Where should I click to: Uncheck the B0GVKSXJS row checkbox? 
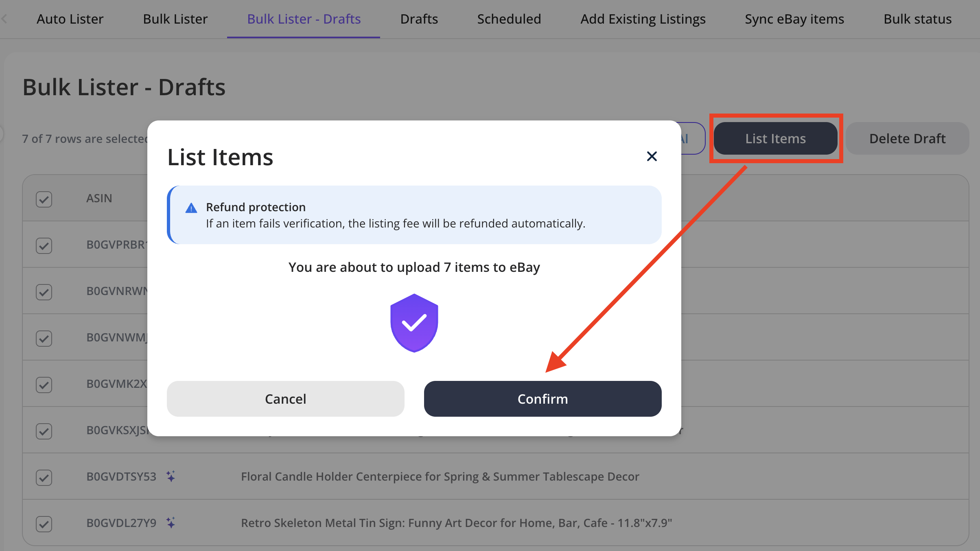[44, 431]
